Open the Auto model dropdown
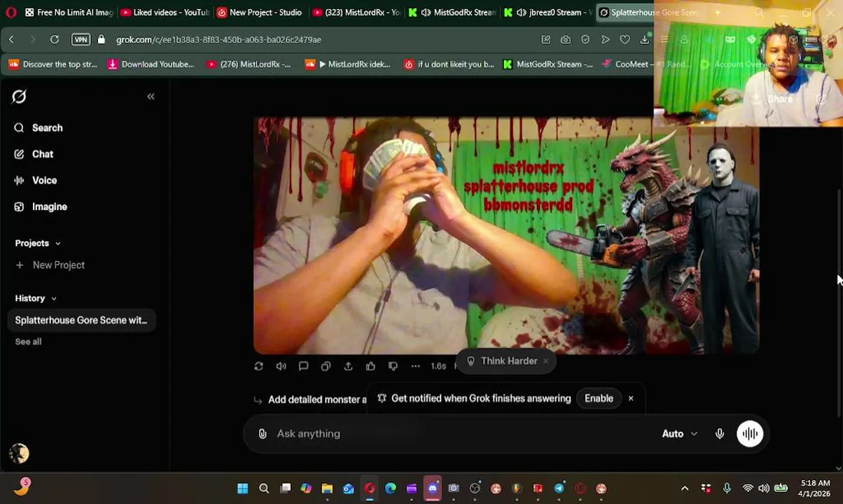This screenshot has width=843, height=504. pos(679,434)
